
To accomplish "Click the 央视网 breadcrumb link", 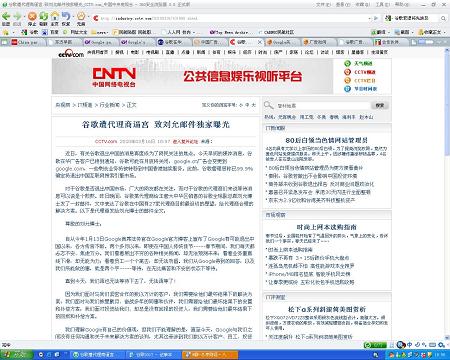I will tap(63, 105).
